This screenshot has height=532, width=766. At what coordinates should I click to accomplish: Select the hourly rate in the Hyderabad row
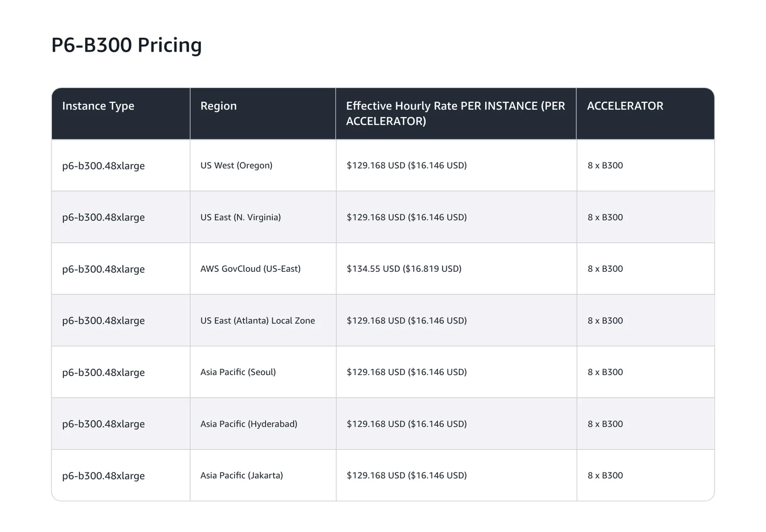(x=406, y=424)
